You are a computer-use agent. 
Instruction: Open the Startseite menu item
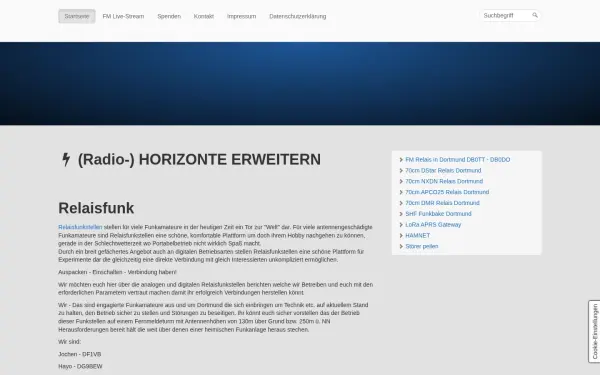coord(77,16)
